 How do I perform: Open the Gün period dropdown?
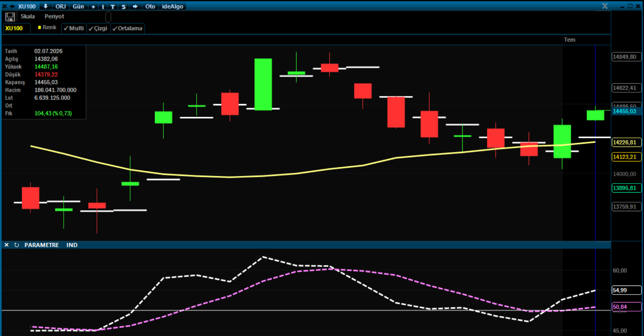[x=78, y=7]
